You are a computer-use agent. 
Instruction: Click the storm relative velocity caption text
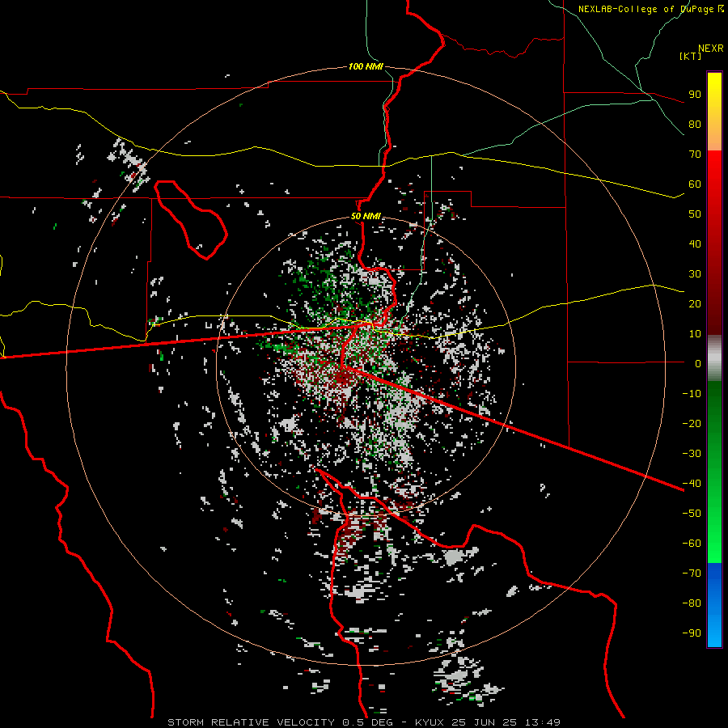pyautogui.click(x=363, y=722)
